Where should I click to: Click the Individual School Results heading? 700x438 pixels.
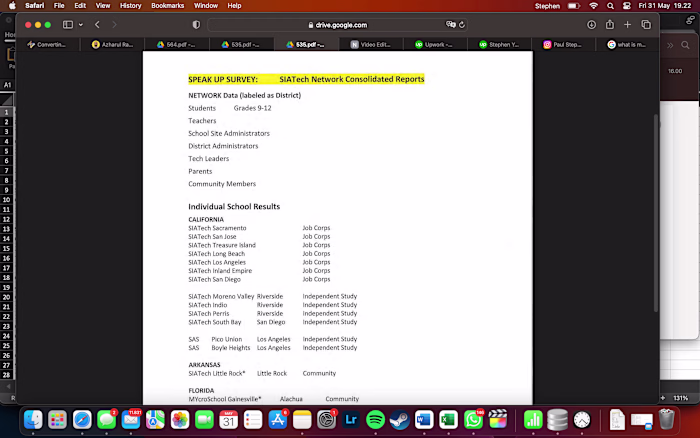tap(234, 206)
